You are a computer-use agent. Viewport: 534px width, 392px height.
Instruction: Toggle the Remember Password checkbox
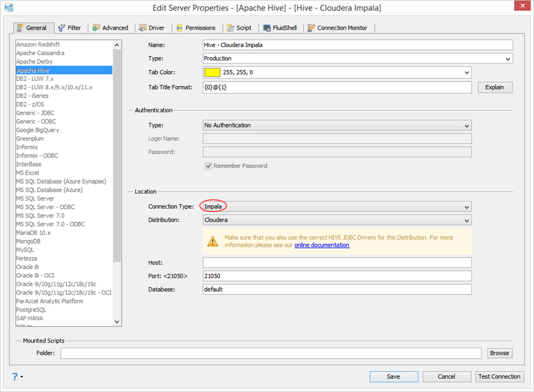pyautogui.click(x=208, y=166)
